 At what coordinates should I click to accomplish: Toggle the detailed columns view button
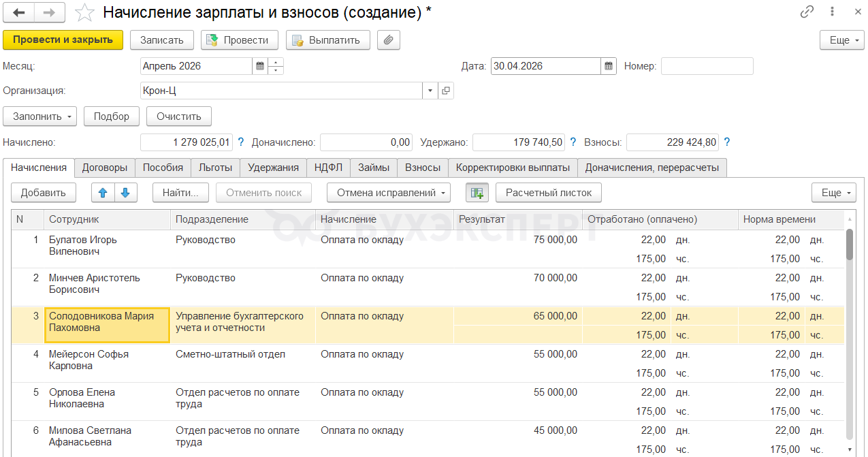tap(477, 193)
